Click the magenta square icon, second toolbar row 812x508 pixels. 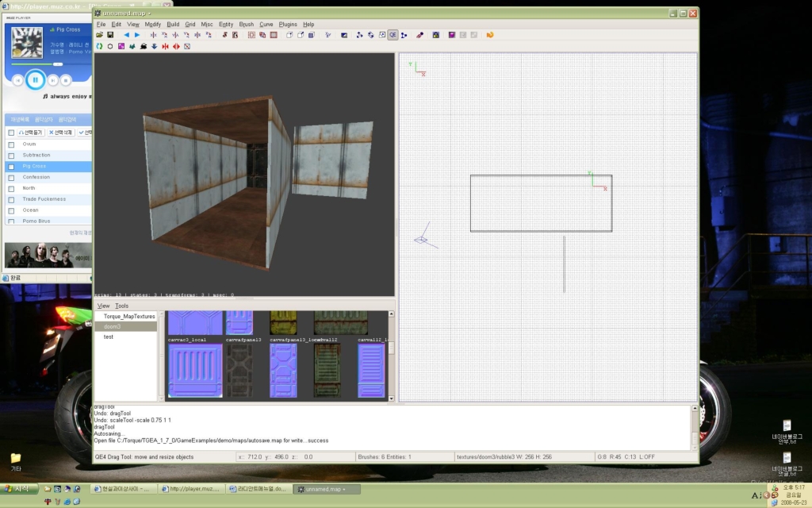click(121, 47)
